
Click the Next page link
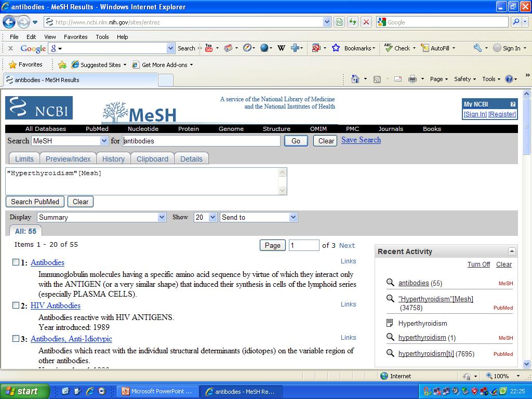pyautogui.click(x=347, y=245)
